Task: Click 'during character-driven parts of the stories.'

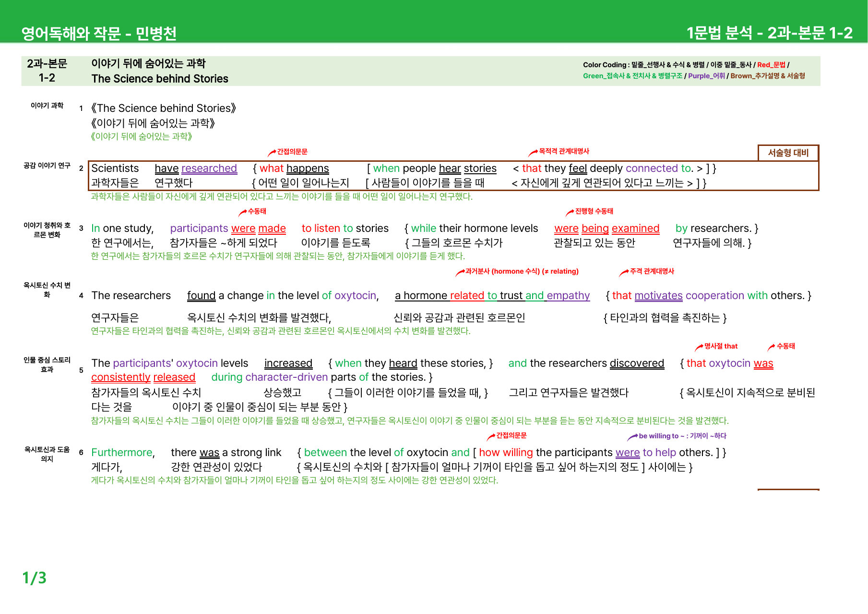Action: click(x=319, y=377)
